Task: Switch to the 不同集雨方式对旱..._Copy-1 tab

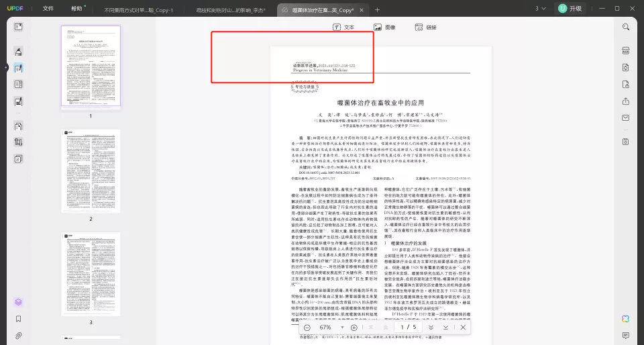Action: tap(138, 10)
